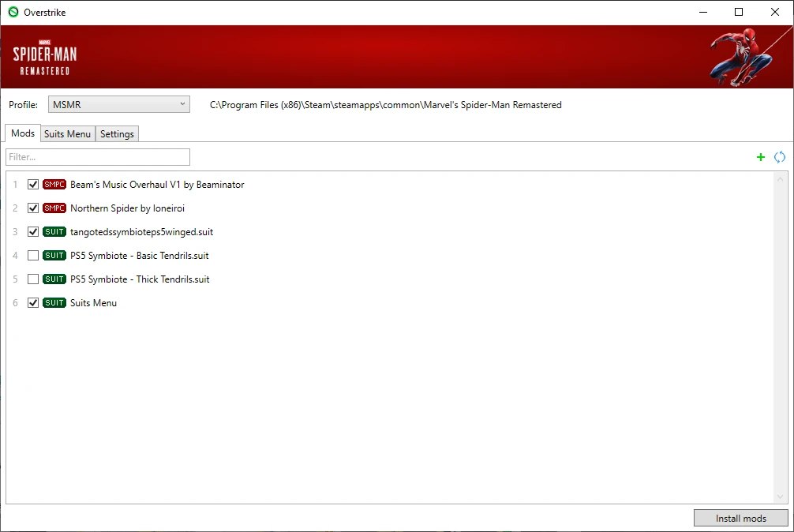Screen dimensions: 794x532
Task: Maximize the Overstrike window
Action: click(x=738, y=12)
